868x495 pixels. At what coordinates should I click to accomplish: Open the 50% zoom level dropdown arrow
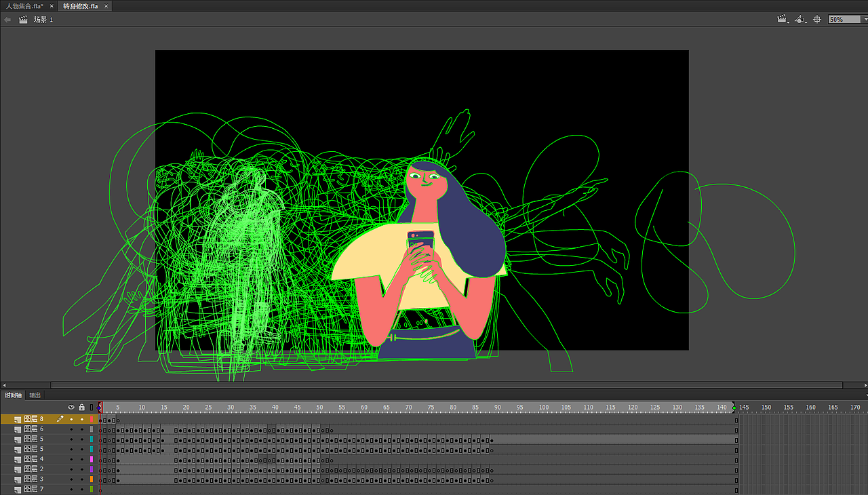864,20
